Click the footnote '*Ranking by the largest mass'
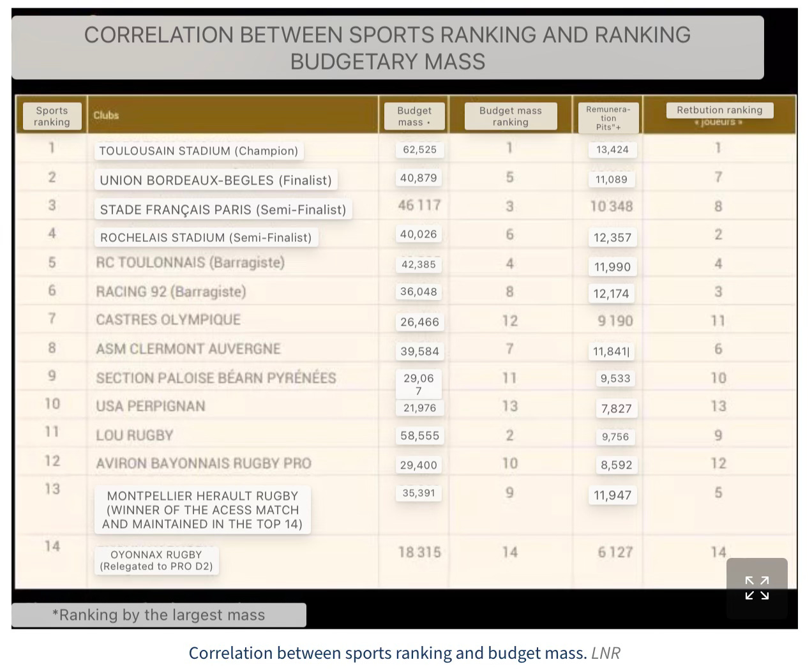This screenshot has width=812, height=669. coord(158,615)
